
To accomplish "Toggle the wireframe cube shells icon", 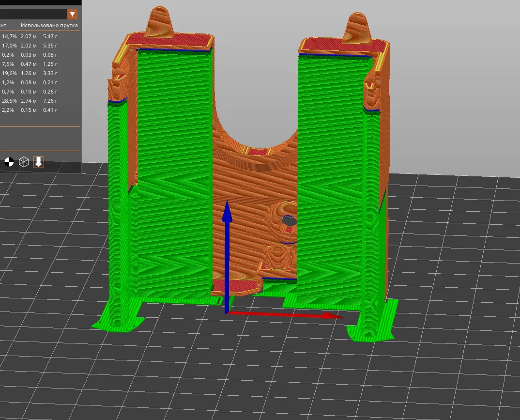I will point(24,162).
